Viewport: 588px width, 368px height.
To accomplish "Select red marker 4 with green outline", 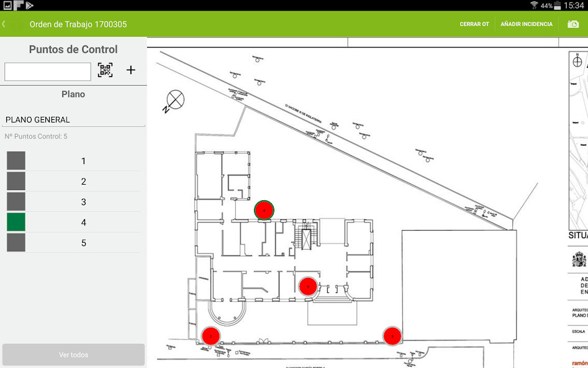I will pos(265,211).
